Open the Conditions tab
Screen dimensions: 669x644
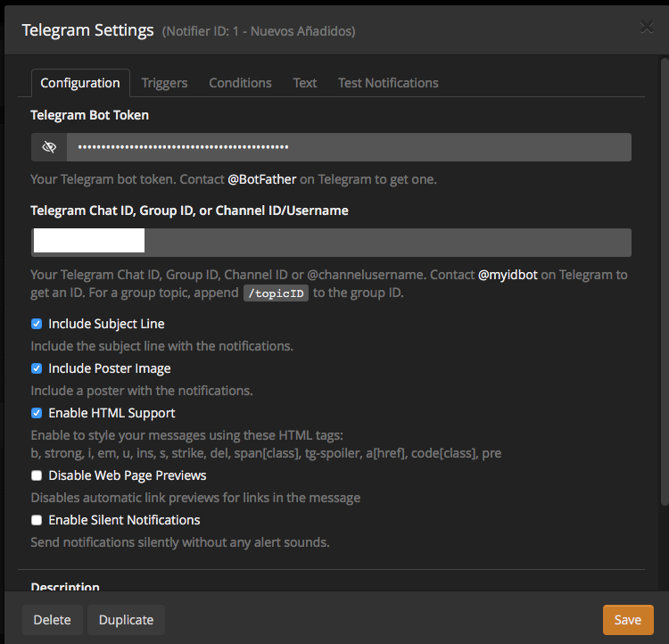(240, 83)
